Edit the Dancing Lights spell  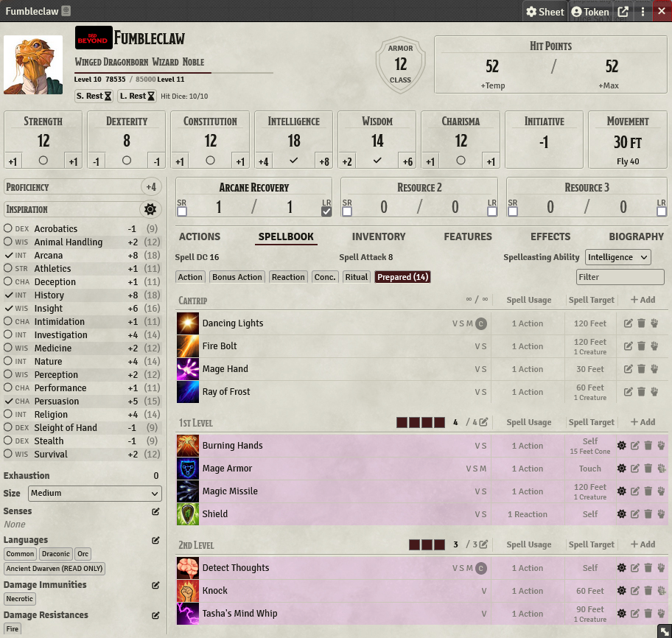[x=628, y=323]
